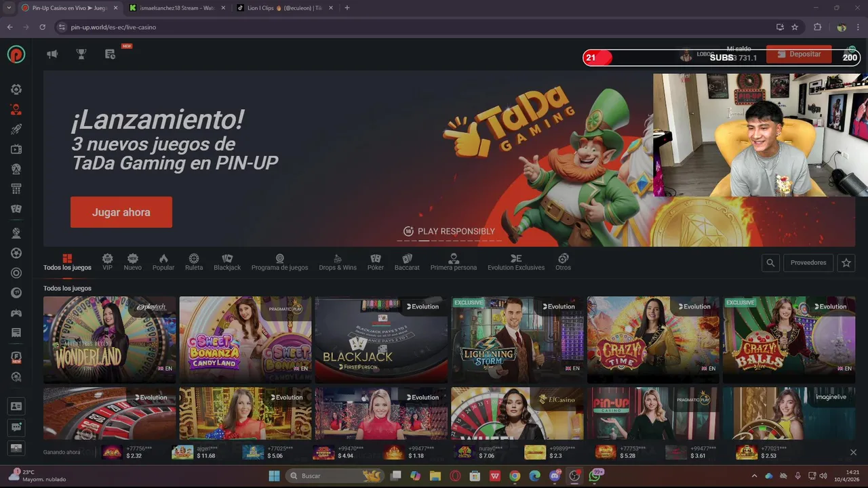Screen dimensions: 868x488
Task: Show favorites with the star icon
Action: tap(846, 262)
